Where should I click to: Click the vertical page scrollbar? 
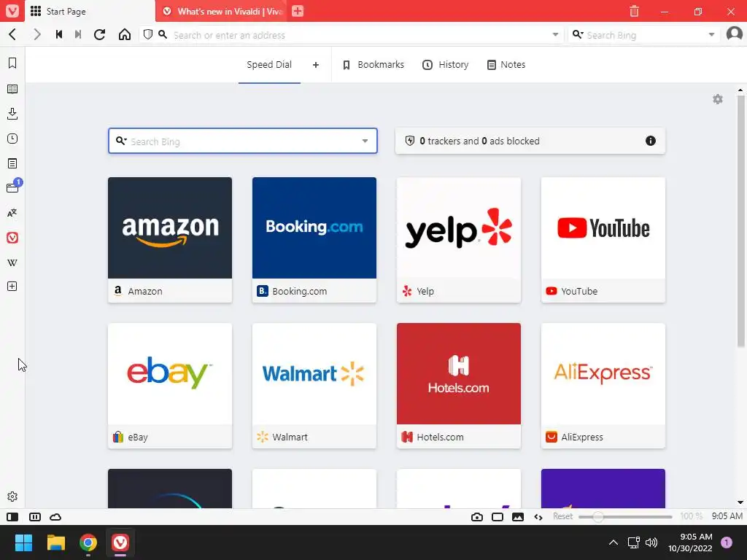click(740, 222)
